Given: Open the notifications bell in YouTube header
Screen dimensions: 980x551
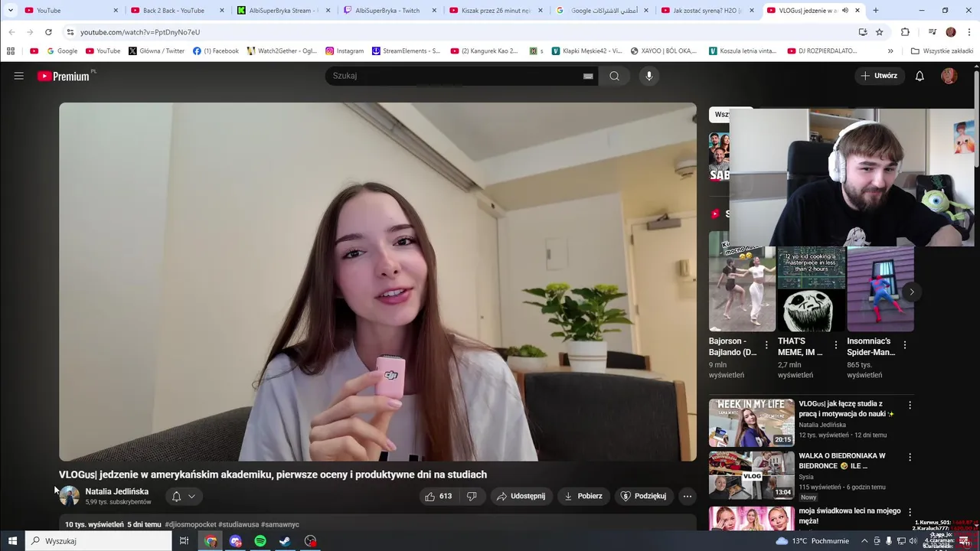Looking at the screenshot, I should coord(920,76).
